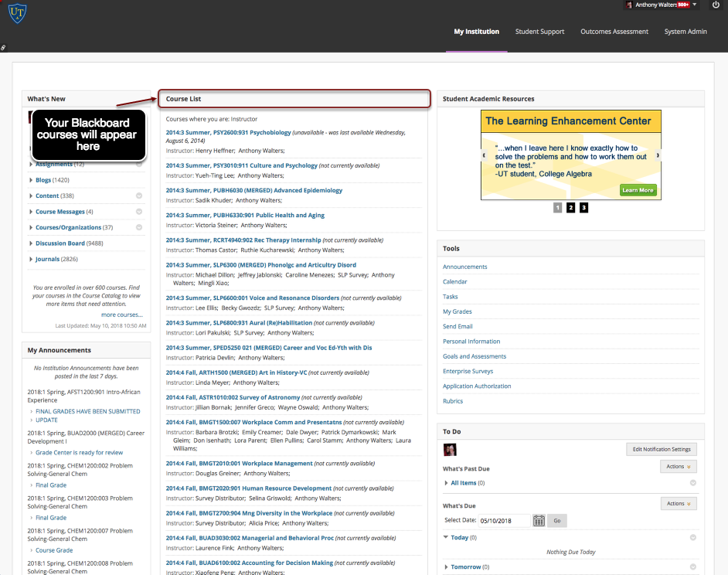The height and width of the screenshot is (575, 728).
Task: Open options circle for Tomorrow row
Action: click(692, 567)
